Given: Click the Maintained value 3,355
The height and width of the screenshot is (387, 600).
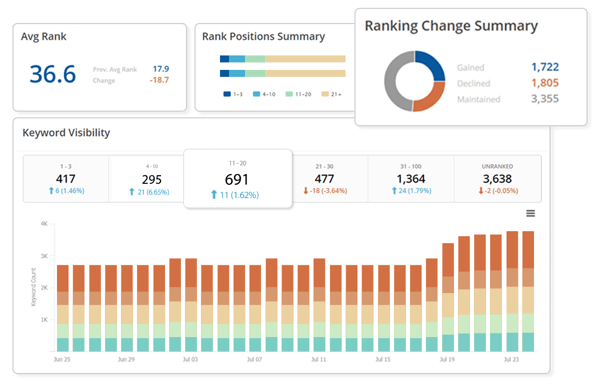Looking at the screenshot, I should [545, 99].
